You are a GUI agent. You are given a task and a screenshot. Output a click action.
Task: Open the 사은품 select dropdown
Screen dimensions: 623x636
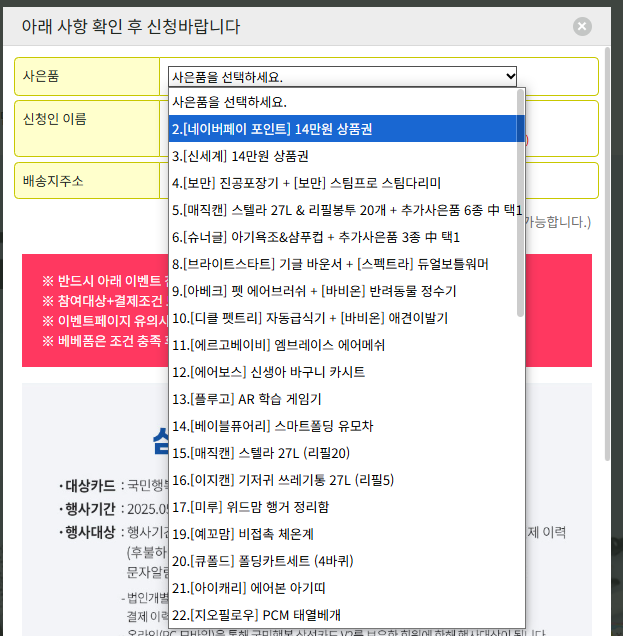pos(342,76)
